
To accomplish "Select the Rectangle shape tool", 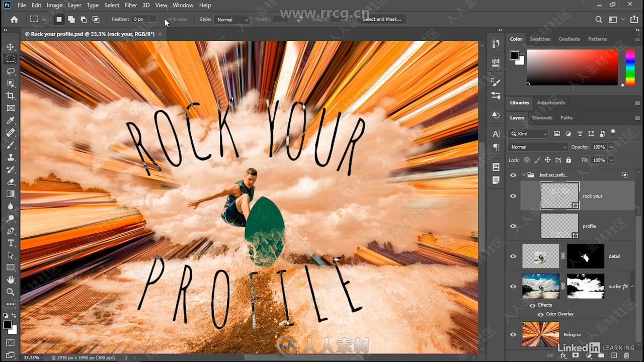I will (x=11, y=267).
